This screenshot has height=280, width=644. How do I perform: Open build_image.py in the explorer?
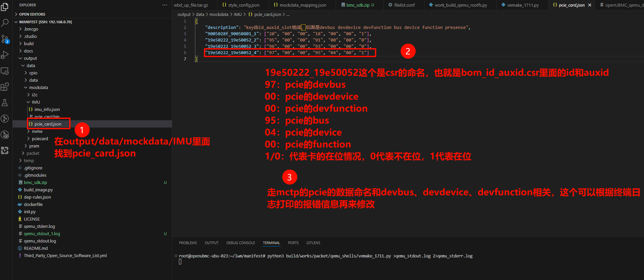(38, 190)
